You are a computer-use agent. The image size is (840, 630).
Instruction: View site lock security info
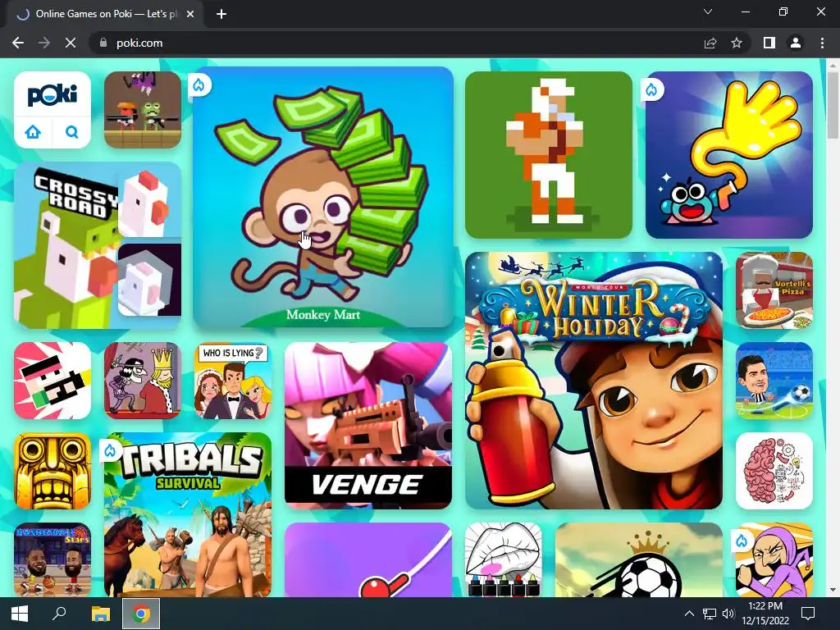click(103, 43)
